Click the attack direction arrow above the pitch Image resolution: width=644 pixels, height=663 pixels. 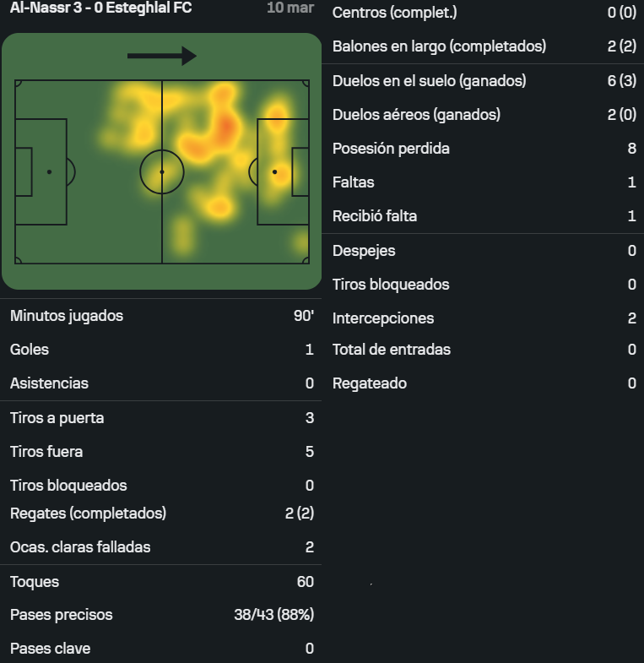[x=161, y=56]
